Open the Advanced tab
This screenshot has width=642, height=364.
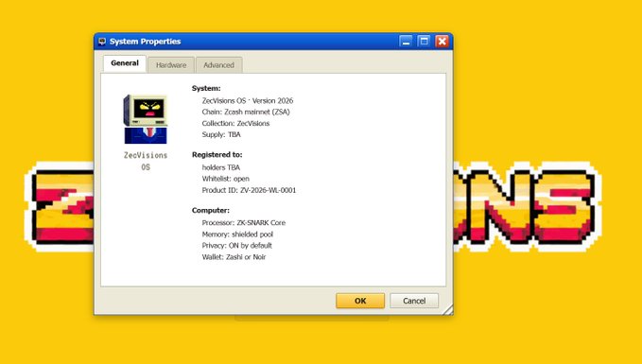click(x=219, y=65)
